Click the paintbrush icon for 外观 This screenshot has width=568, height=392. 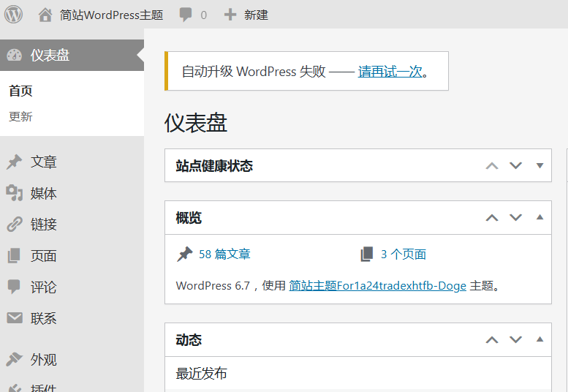tap(14, 360)
